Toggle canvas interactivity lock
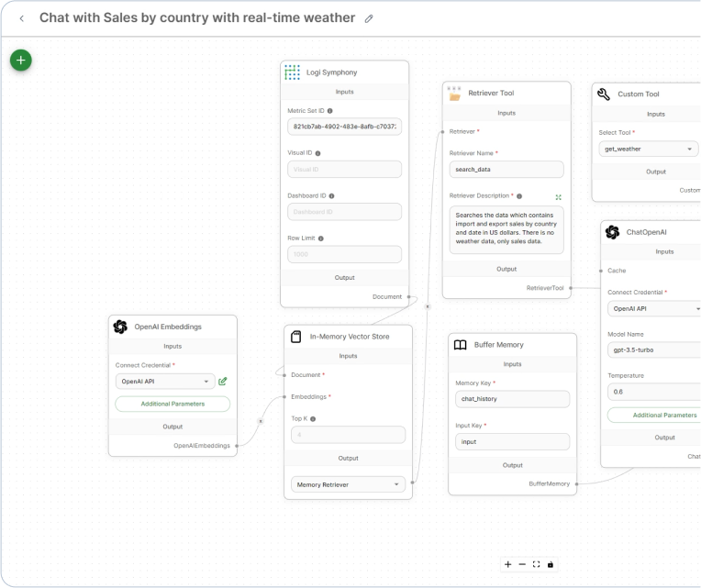701x588 pixels. click(551, 564)
